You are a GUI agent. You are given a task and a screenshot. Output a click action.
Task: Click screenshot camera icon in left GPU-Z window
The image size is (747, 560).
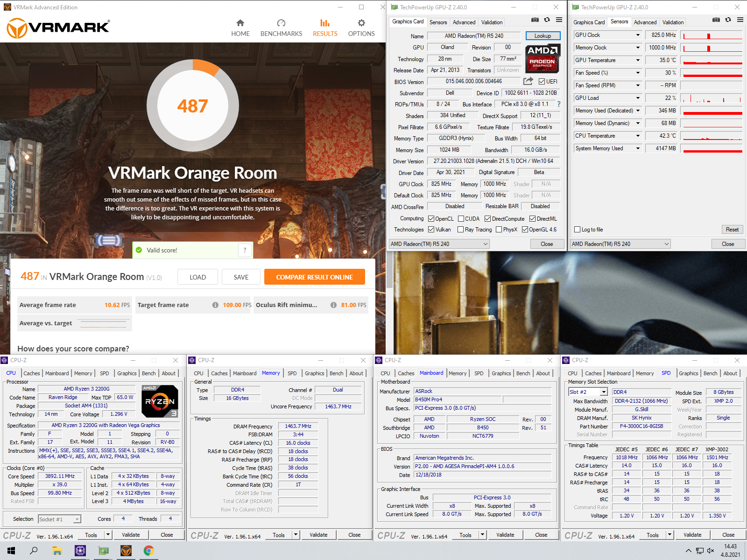535,20
